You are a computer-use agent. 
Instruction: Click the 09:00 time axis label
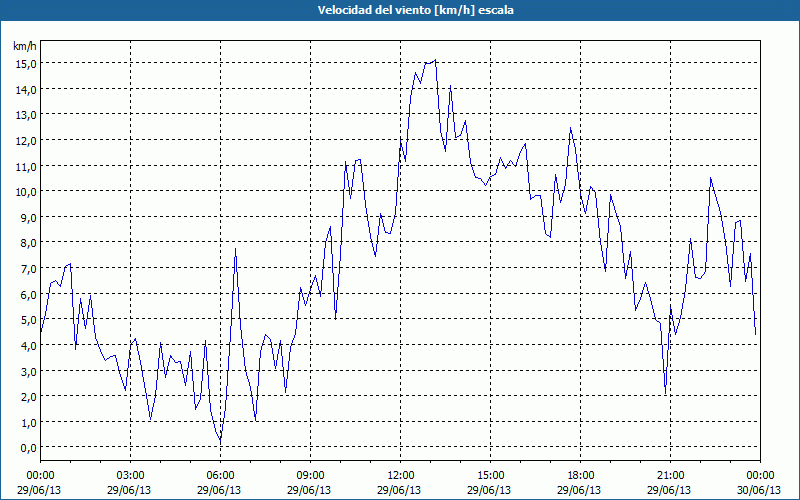[x=310, y=476]
